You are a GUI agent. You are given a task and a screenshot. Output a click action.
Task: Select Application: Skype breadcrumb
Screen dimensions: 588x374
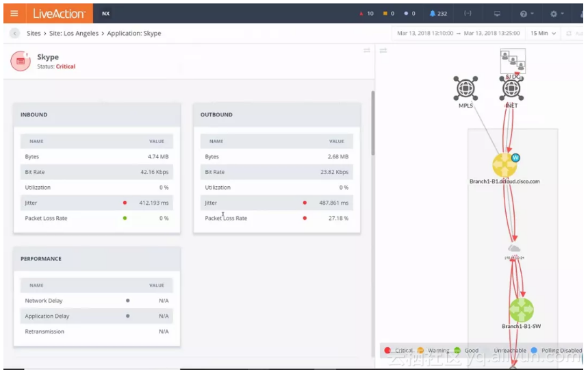[134, 34]
